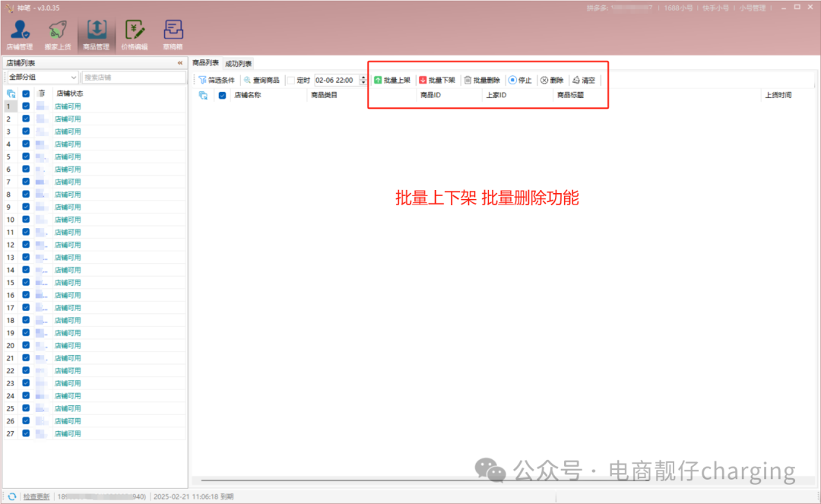Open the 搬家上货 listing module
Viewport: 821px width, 504px height.
point(57,32)
